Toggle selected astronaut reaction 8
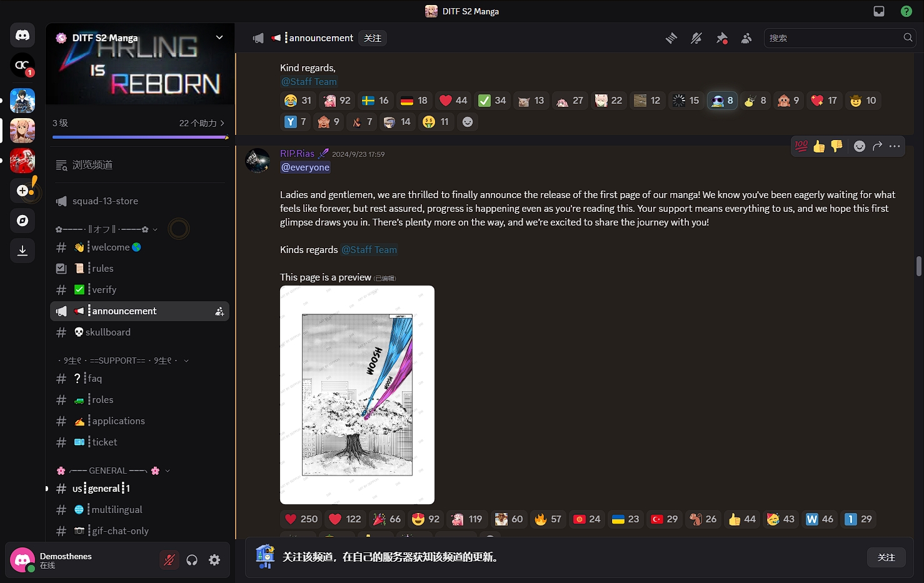This screenshot has height=583, width=924. 722,101
